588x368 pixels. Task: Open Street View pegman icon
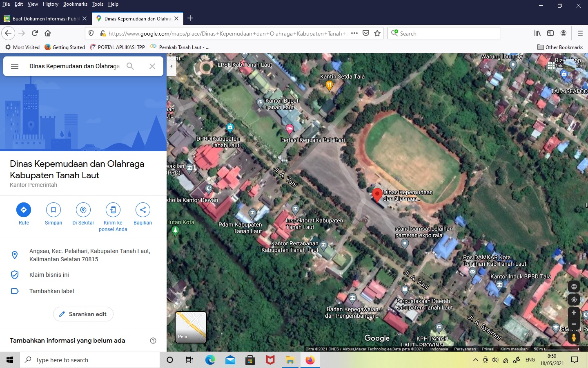click(x=574, y=338)
